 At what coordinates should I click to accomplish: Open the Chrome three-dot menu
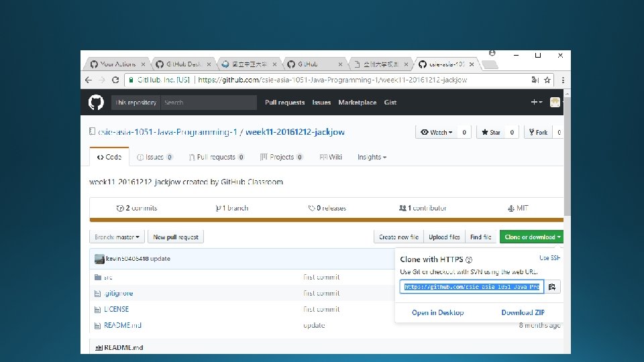click(563, 80)
